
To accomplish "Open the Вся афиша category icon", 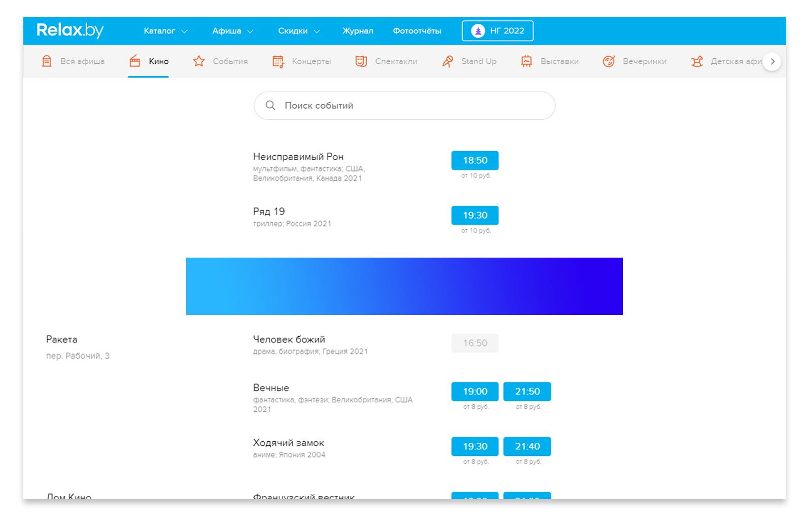I will pos(47,61).
